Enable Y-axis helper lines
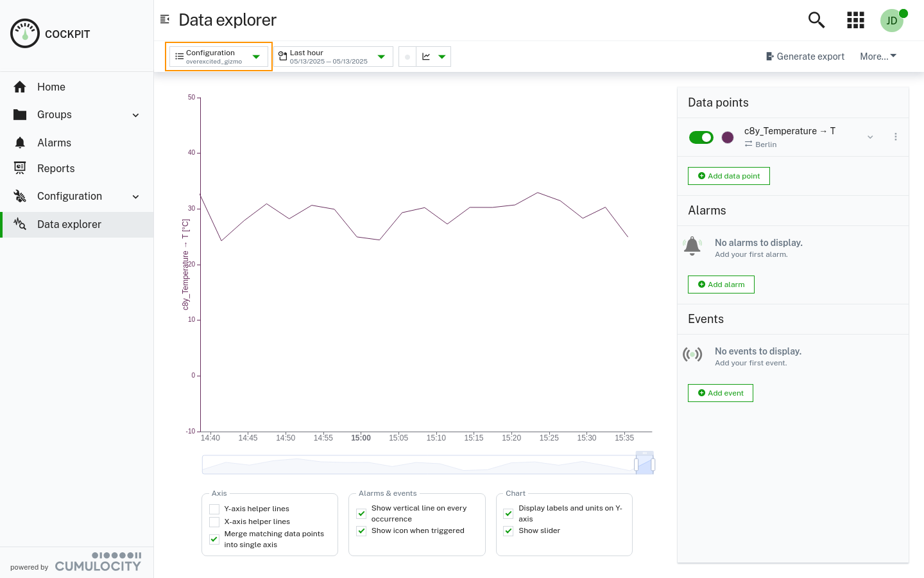 pyautogui.click(x=214, y=509)
